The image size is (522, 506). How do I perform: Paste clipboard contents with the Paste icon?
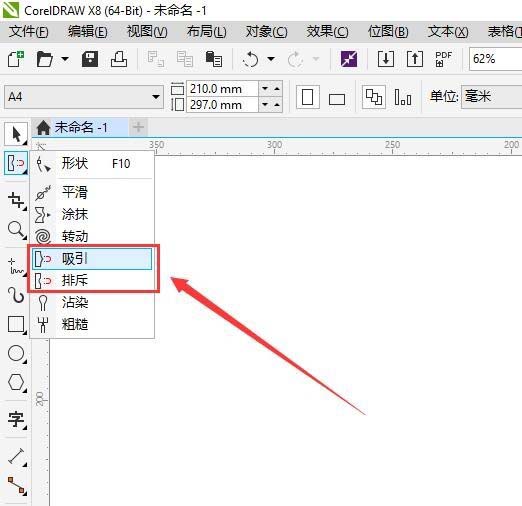point(214,59)
